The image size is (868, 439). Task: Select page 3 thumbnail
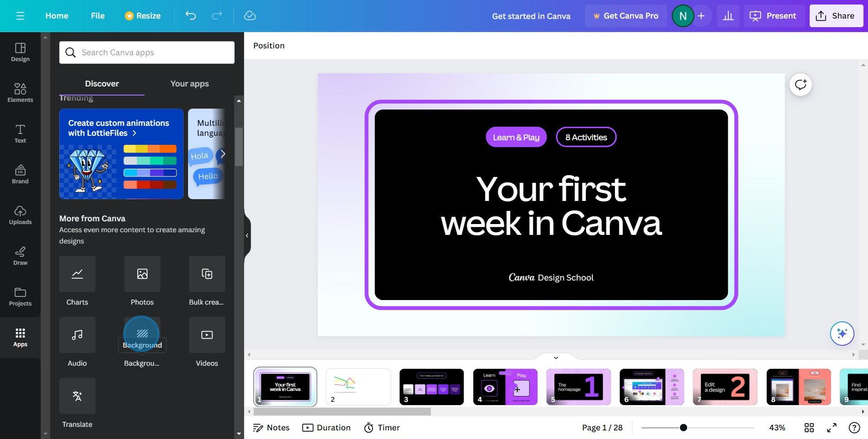tap(432, 387)
